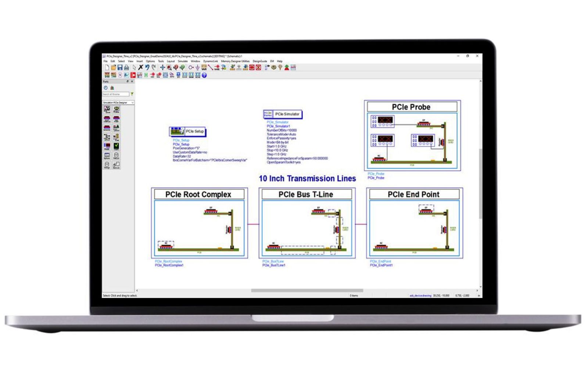Insert a ground symbol from toolbar

pyautogui.click(x=198, y=68)
